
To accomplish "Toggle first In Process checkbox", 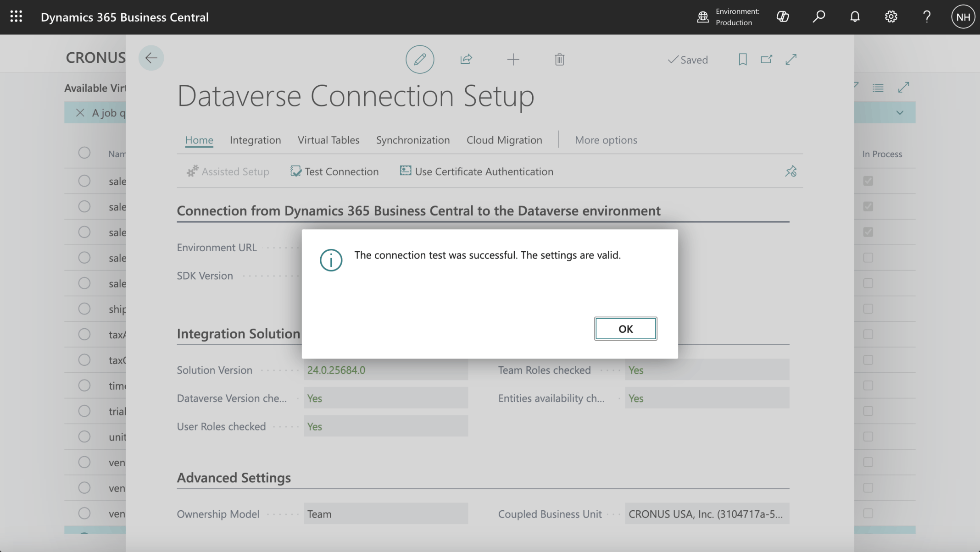I will (x=868, y=181).
